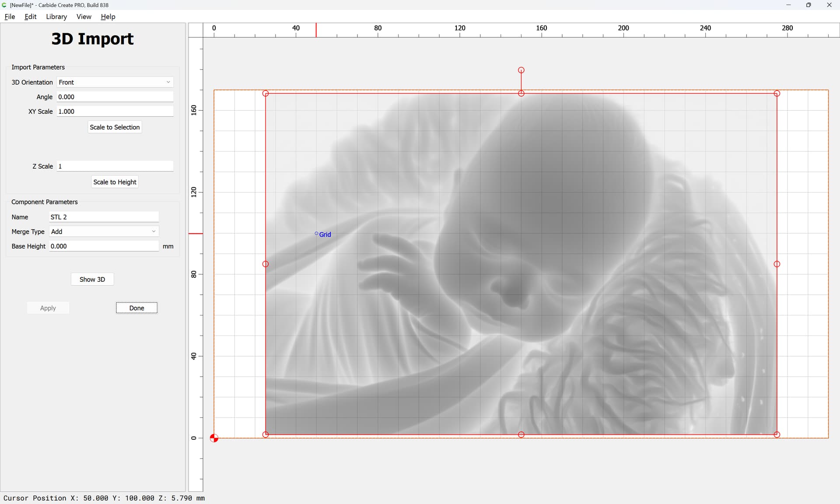Image resolution: width=840 pixels, height=504 pixels.
Task: Open the Library menu
Action: pyautogui.click(x=56, y=17)
